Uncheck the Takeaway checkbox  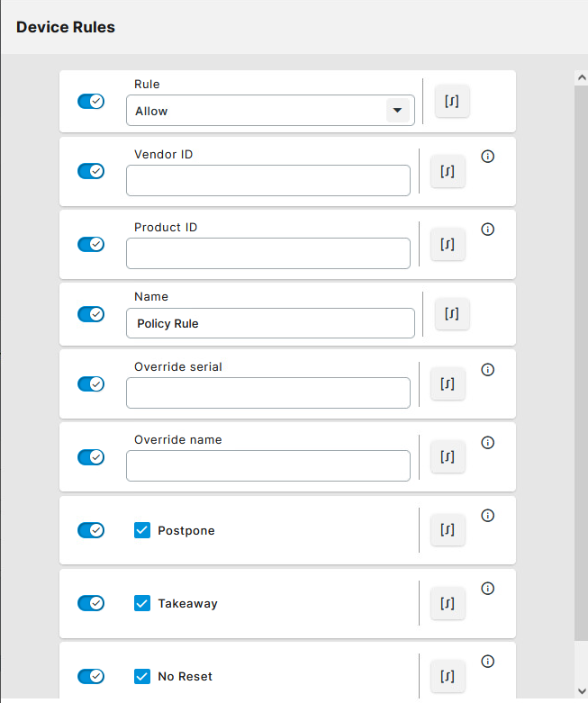[x=141, y=603]
